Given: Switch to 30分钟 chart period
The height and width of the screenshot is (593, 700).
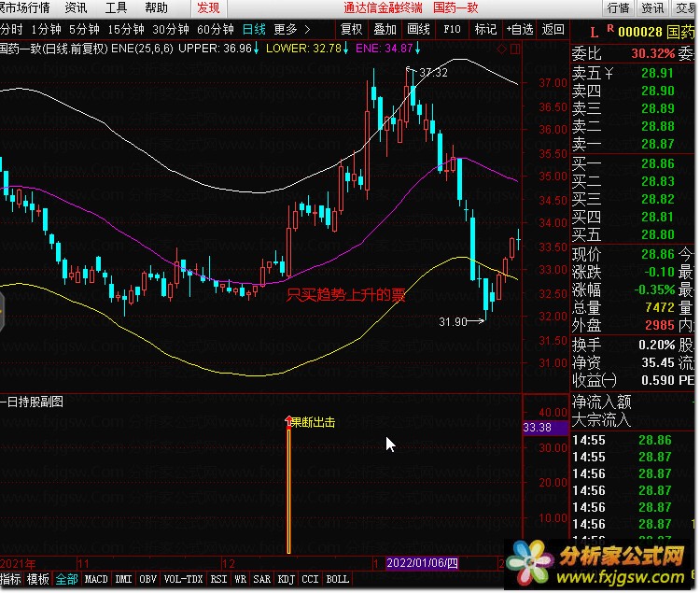Looking at the screenshot, I should (171, 30).
